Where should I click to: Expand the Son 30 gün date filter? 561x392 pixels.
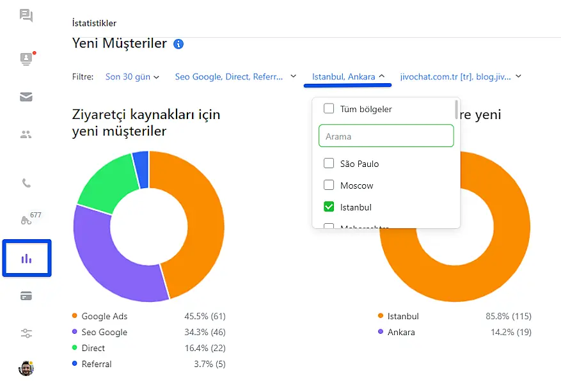click(x=132, y=77)
